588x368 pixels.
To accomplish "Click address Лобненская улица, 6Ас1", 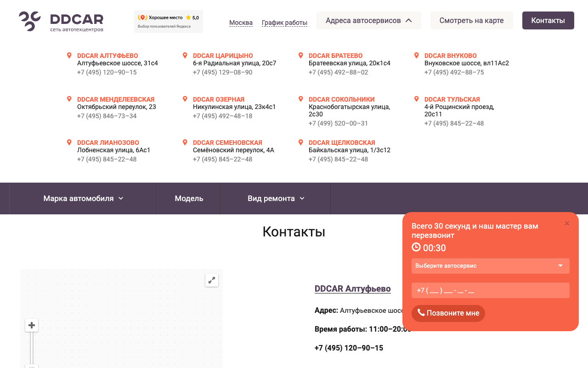I will 114,150.
